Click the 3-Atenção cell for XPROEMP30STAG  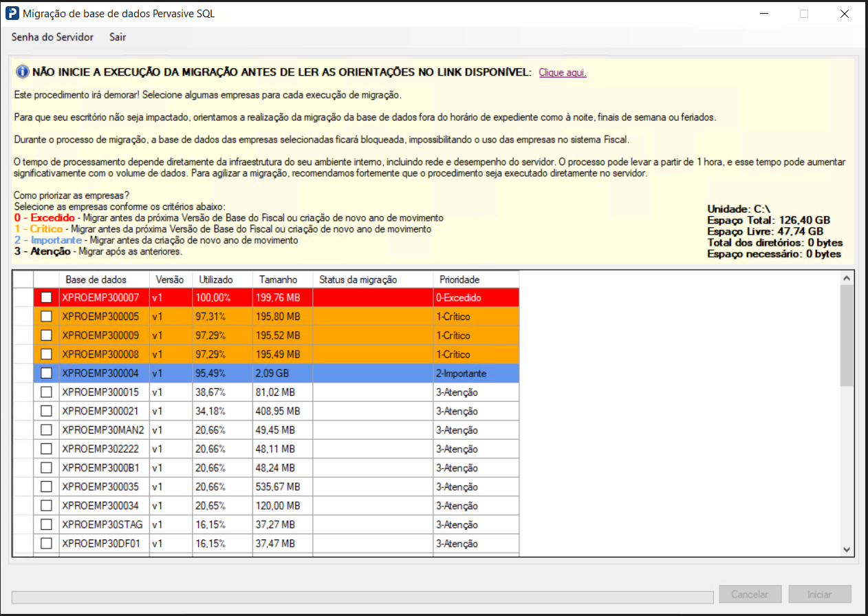point(476,524)
